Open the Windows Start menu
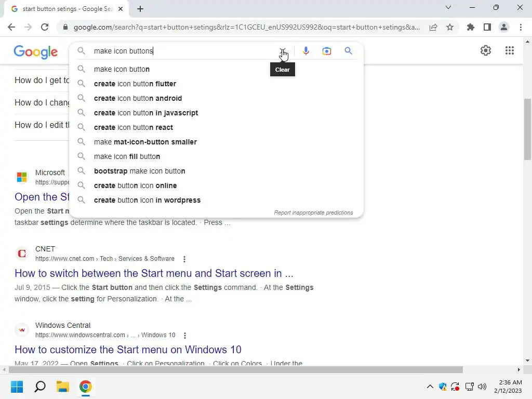 pos(17,387)
